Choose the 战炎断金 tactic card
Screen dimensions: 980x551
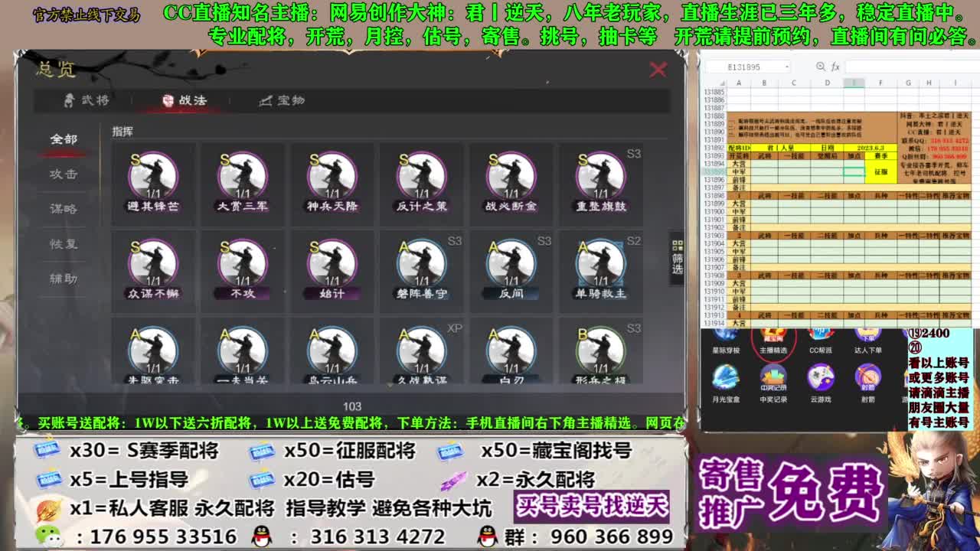click(511, 183)
